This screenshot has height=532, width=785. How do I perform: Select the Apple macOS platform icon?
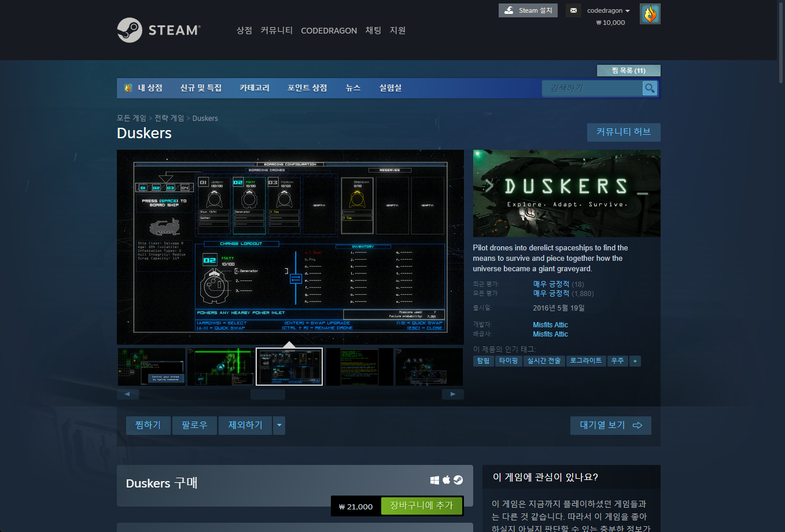(x=447, y=480)
